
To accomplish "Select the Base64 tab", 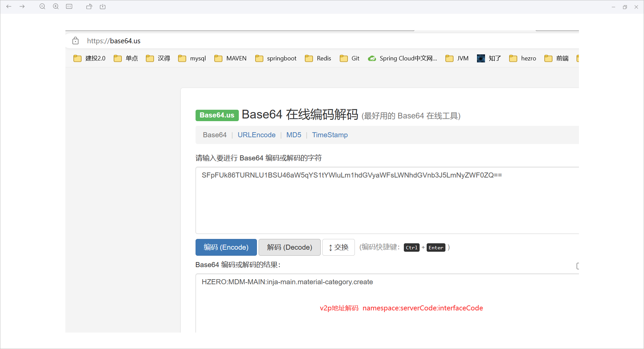I will (x=215, y=135).
